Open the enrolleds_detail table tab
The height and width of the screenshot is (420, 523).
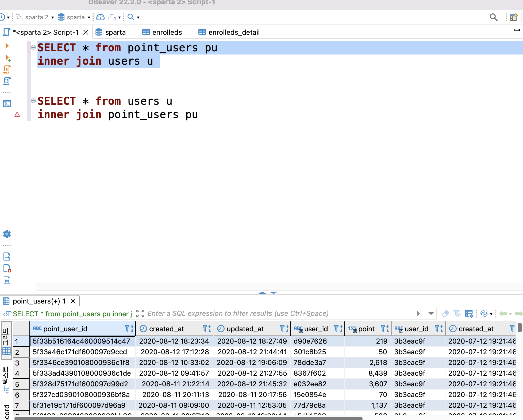pos(229,32)
